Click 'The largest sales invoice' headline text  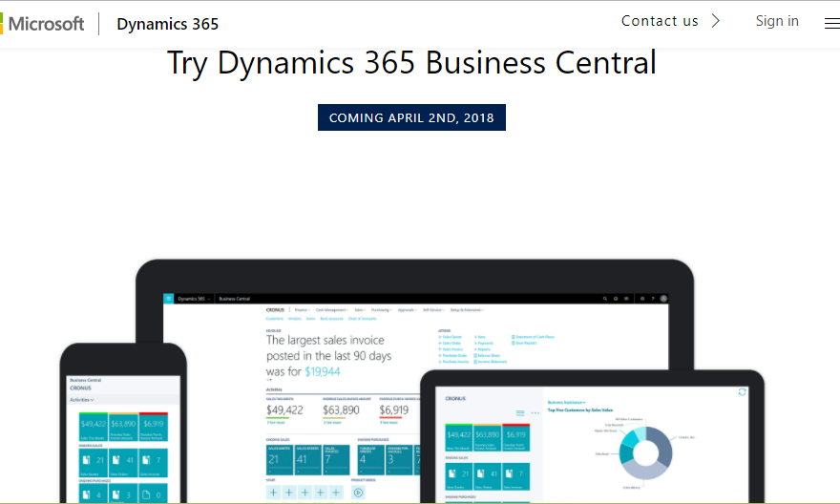(x=325, y=340)
